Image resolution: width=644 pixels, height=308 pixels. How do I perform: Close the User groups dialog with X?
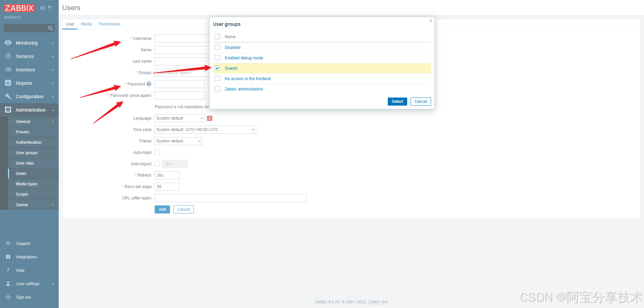coord(431,21)
